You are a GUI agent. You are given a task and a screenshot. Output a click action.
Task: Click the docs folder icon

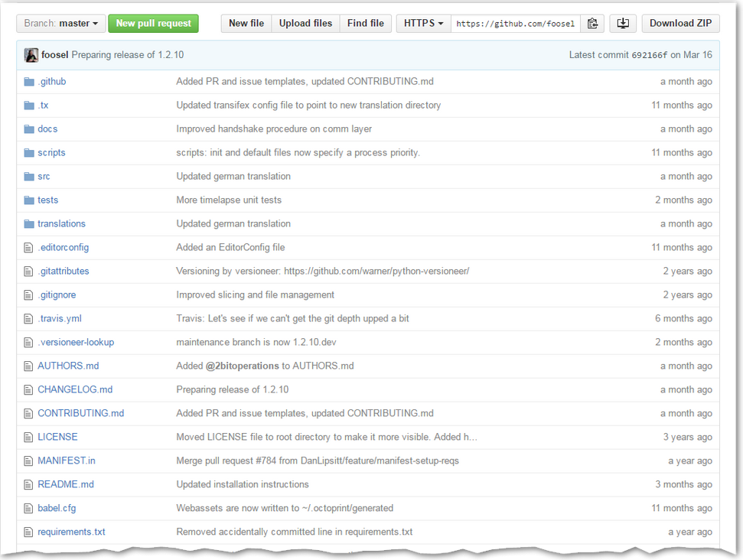click(29, 129)
